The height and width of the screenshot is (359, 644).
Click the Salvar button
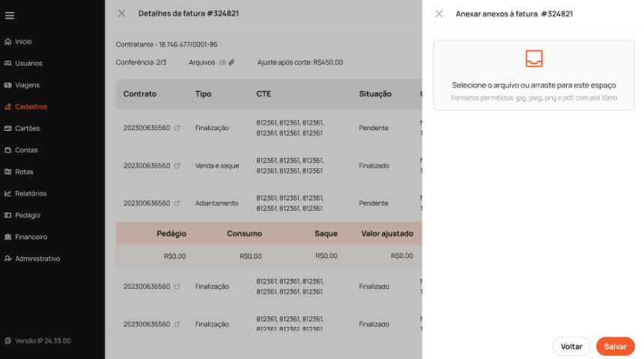pos(615,346)
